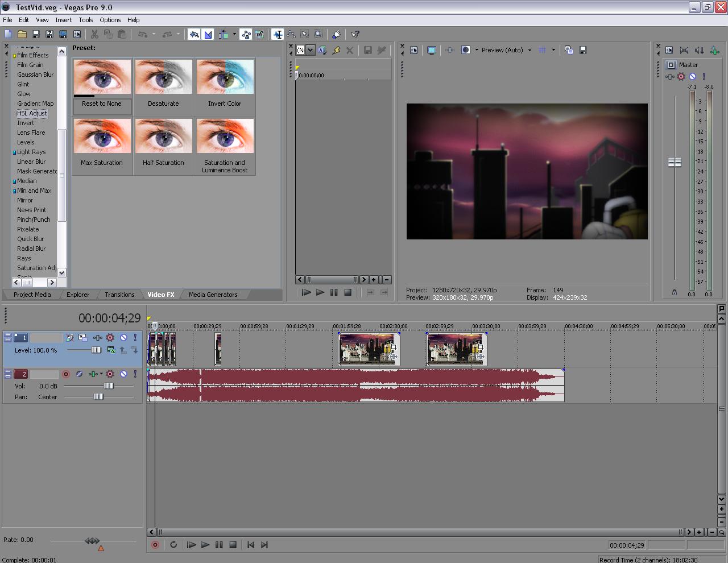Select the Normal Edit tool in toolbar
The image size is (728, 563).
(x=278, y=34)
